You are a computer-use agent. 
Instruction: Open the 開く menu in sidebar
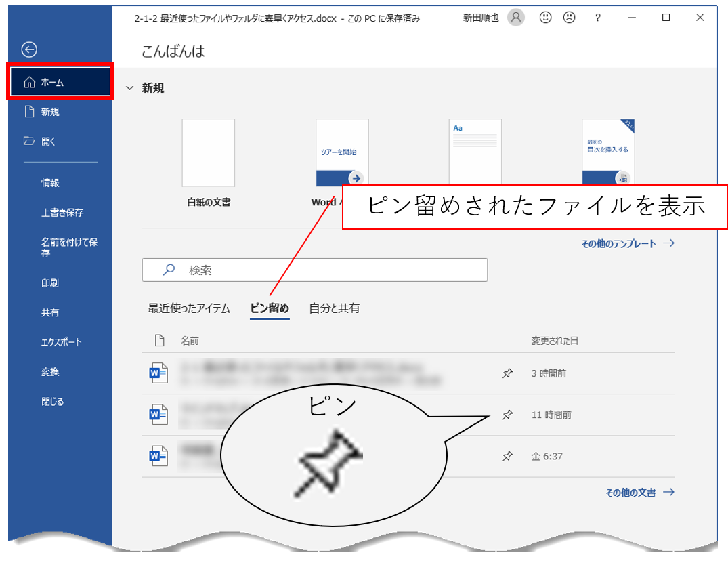(x=48, y=142)
